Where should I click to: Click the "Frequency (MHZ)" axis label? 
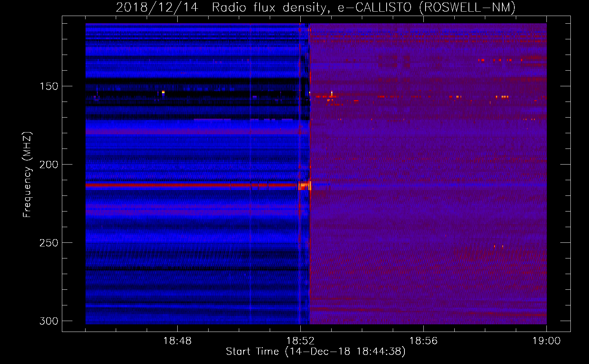(27, 174)
